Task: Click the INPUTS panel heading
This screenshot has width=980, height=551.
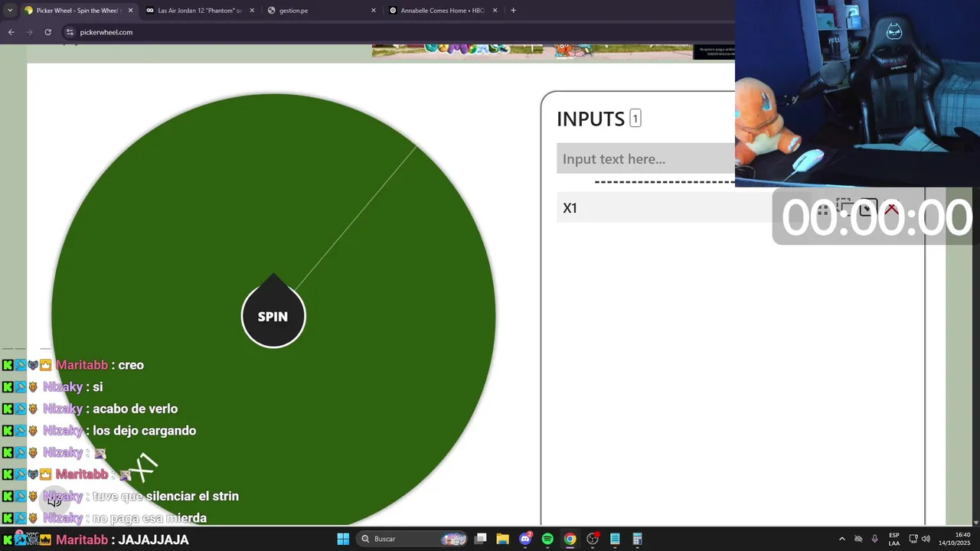Action: click(590, 119)
